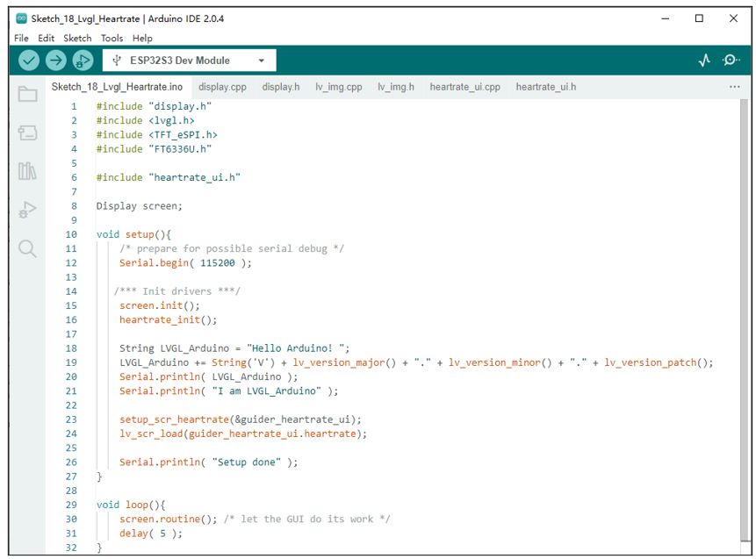Click the "Init drivers" comment
This screenshot has width=756, height=559.
(x=177, y=291)
